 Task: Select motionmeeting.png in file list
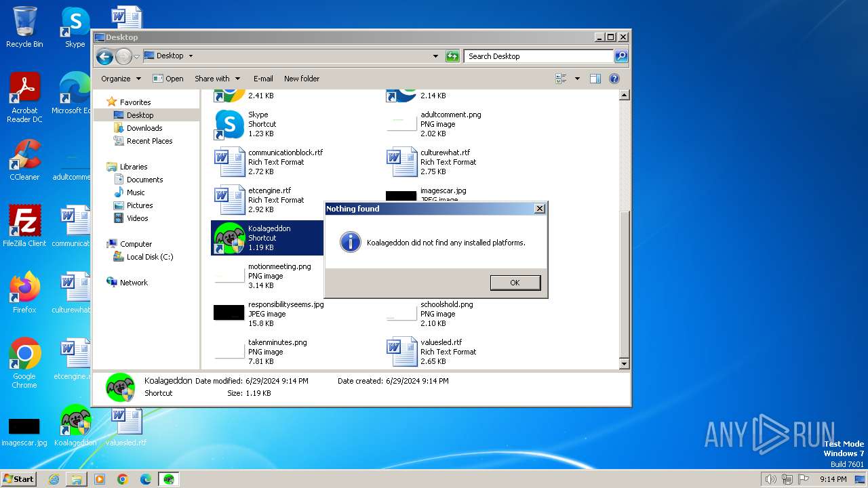[268, 276]
